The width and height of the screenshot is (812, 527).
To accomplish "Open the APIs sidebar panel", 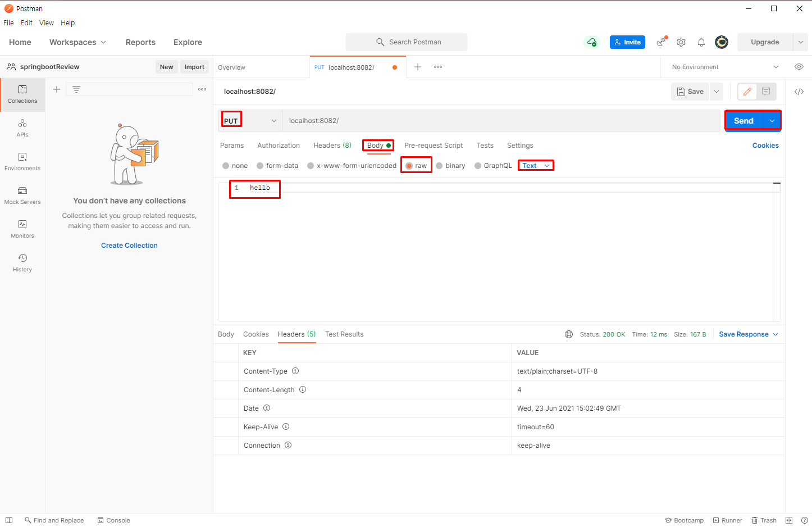I will coord(22,128).
